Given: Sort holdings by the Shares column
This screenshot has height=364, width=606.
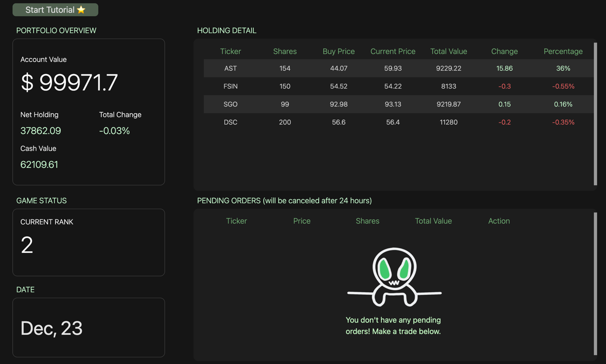Looking at the screenshot, I should coord(285,51).
